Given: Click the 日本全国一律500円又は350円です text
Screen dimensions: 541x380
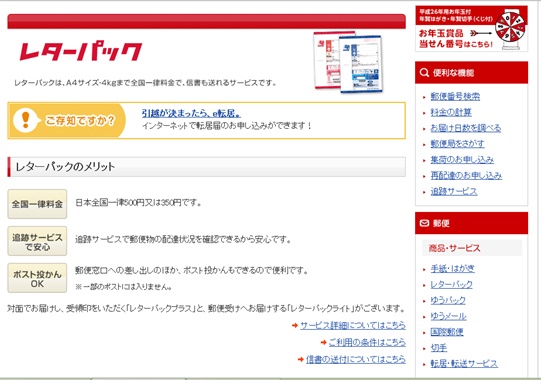Looking at the screenshot, I should [x=138, y=203].
